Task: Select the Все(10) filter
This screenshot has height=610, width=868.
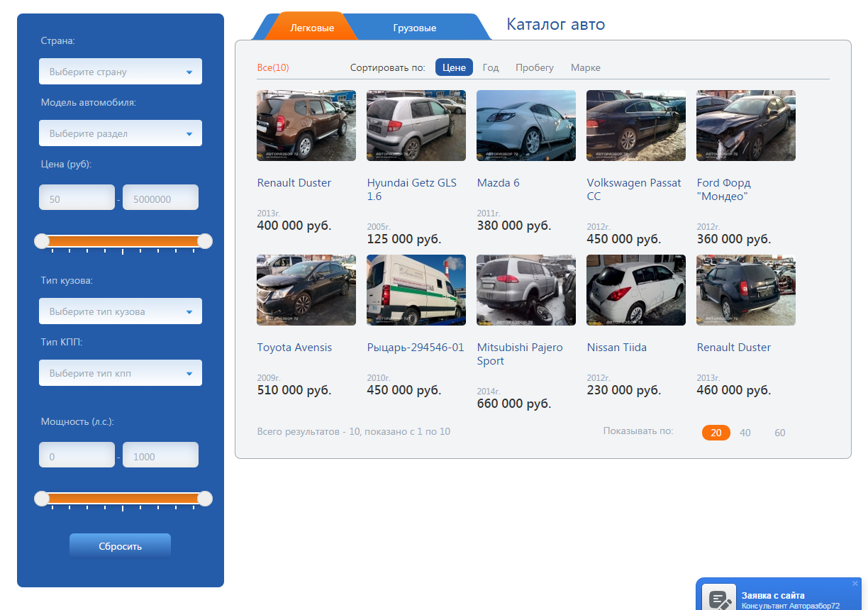Action: 273,67
